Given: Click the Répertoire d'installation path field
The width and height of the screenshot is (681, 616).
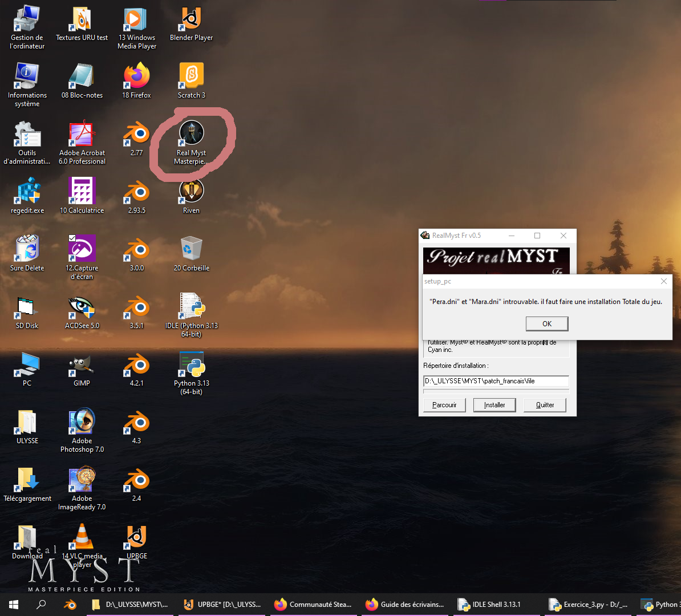Looking at the screenshot, I should click(496, 381).
